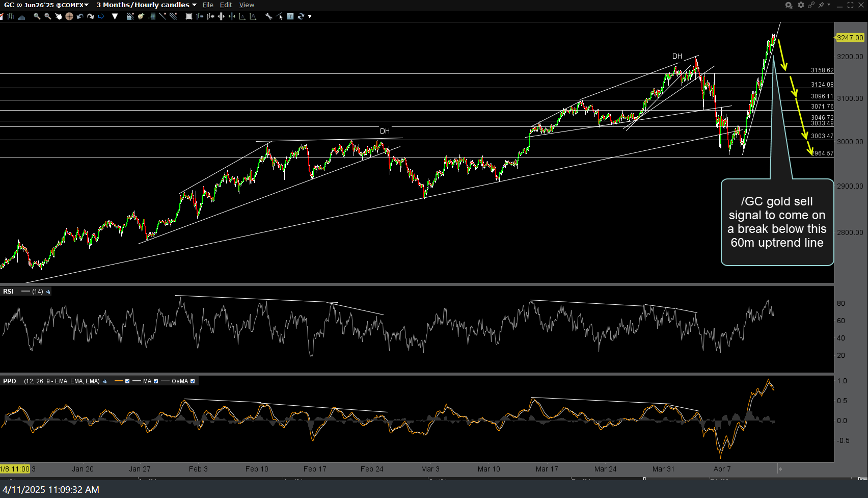Click the RSI indicator label

pyautogui.click(x=8, y=292)
